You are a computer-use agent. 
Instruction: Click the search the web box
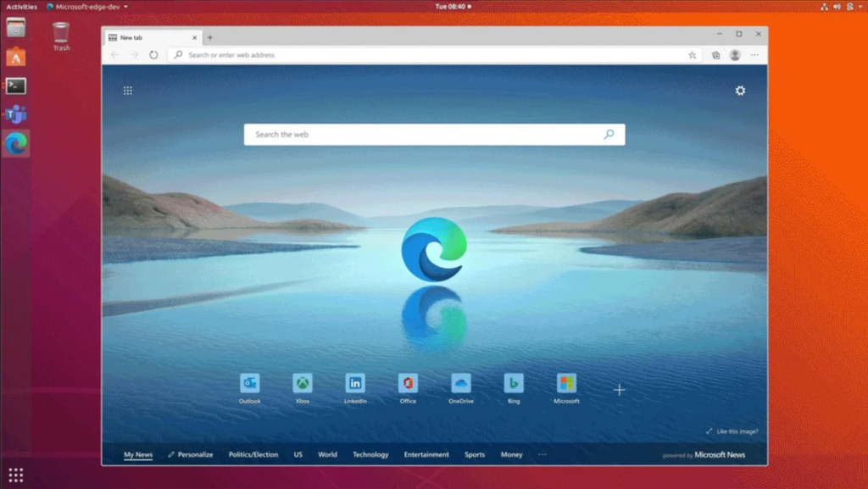[434, 134]
